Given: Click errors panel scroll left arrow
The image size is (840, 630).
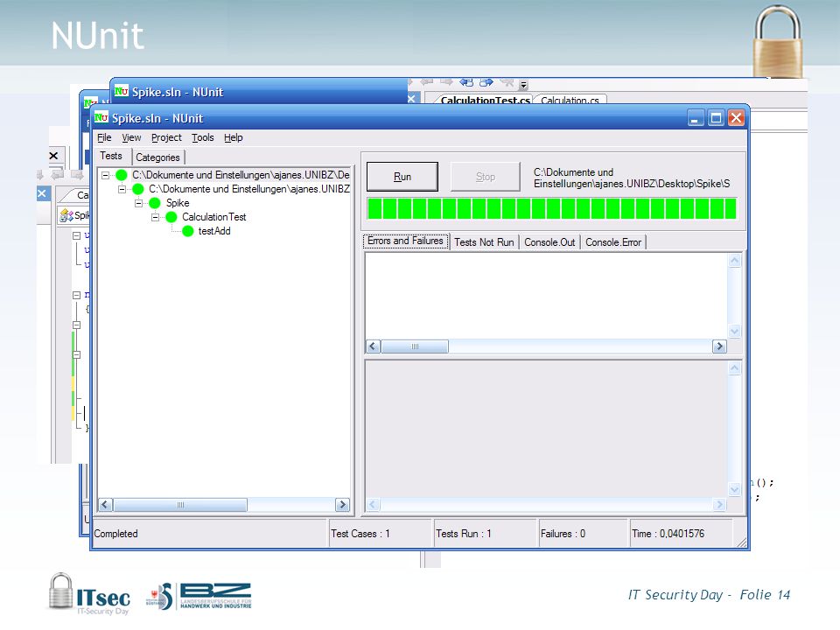Looking at the screenshot, I should point(373,346).
